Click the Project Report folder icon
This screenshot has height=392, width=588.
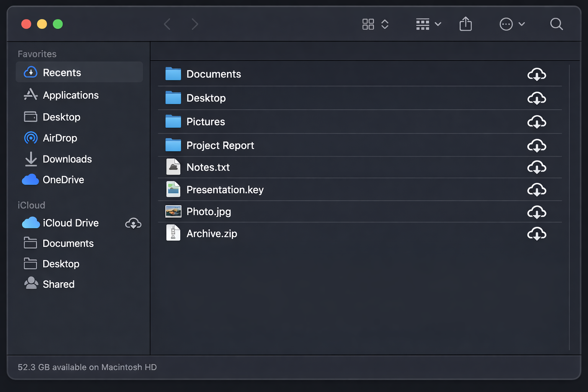coord(173,145)
